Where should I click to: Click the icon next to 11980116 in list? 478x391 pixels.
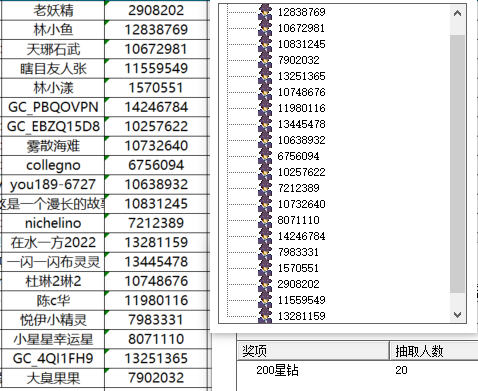tap(265, 108)
